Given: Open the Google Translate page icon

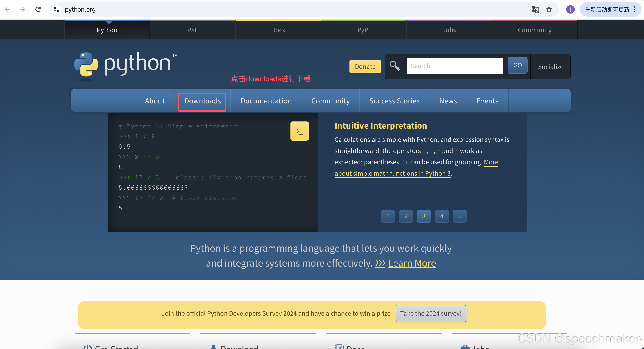Looking at the screenshot, I should click(x=535, y=9).
